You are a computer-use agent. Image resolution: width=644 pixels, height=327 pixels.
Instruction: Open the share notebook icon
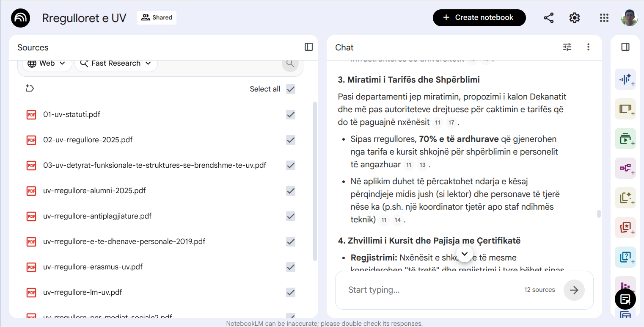point(549,18)
